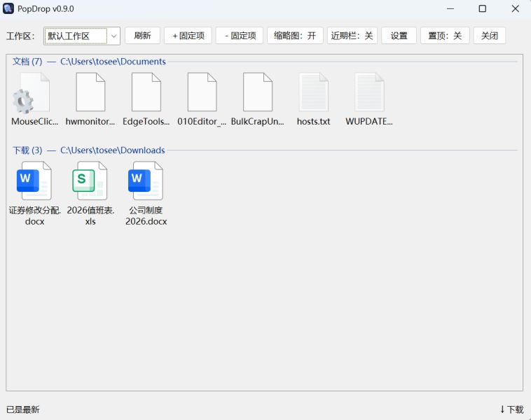Click the 刷新 refresh button

(x=142, y=36)
